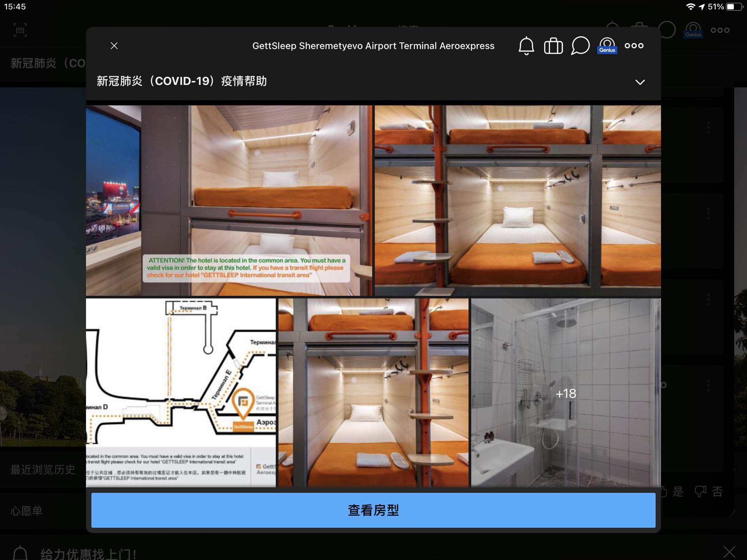Tap the 15:45 clock in status bar
The width and height of the screenshot is (747, 560).
pos(15,7)
